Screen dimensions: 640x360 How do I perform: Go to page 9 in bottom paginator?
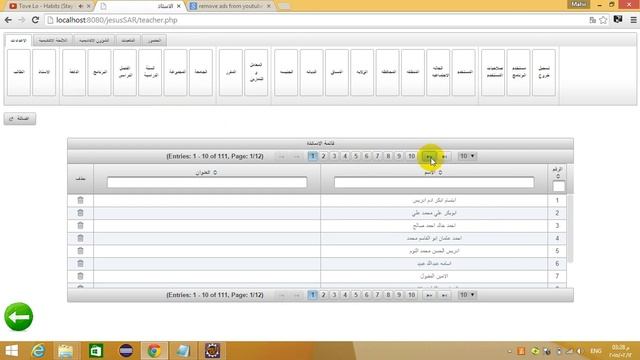399,295
